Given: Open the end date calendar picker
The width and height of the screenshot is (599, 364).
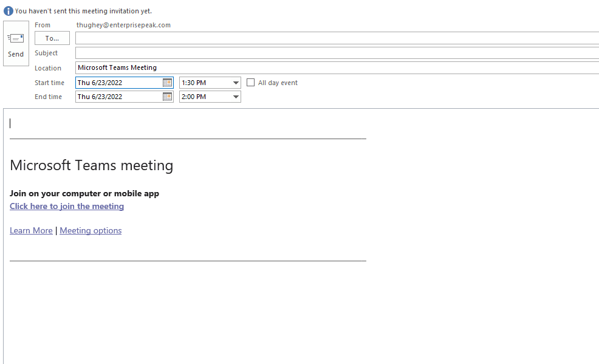Looking at the screenshot, I should coord(167,97).
